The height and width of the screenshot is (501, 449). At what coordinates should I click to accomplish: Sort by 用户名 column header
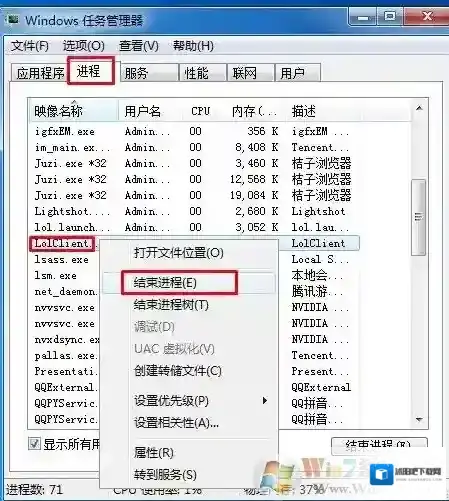[150, 111]
